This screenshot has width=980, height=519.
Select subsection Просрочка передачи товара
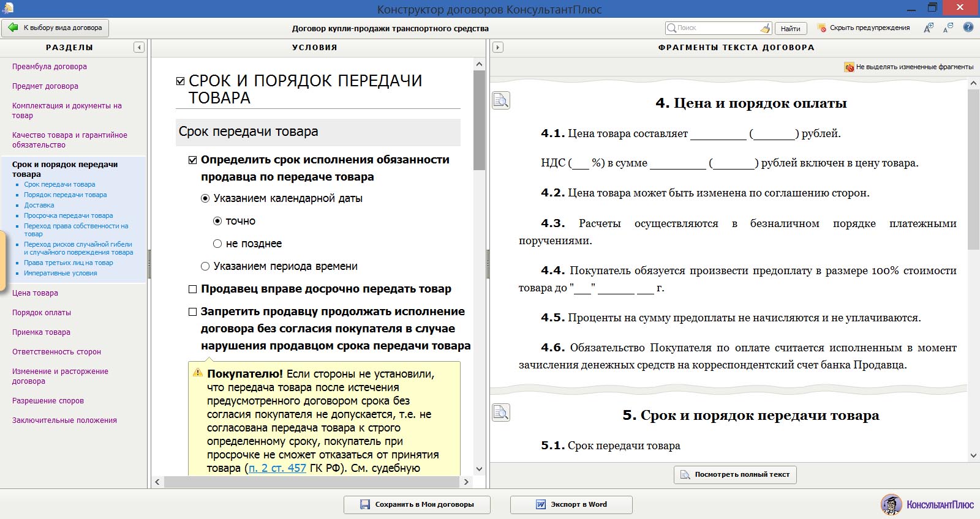coord(69,215)
